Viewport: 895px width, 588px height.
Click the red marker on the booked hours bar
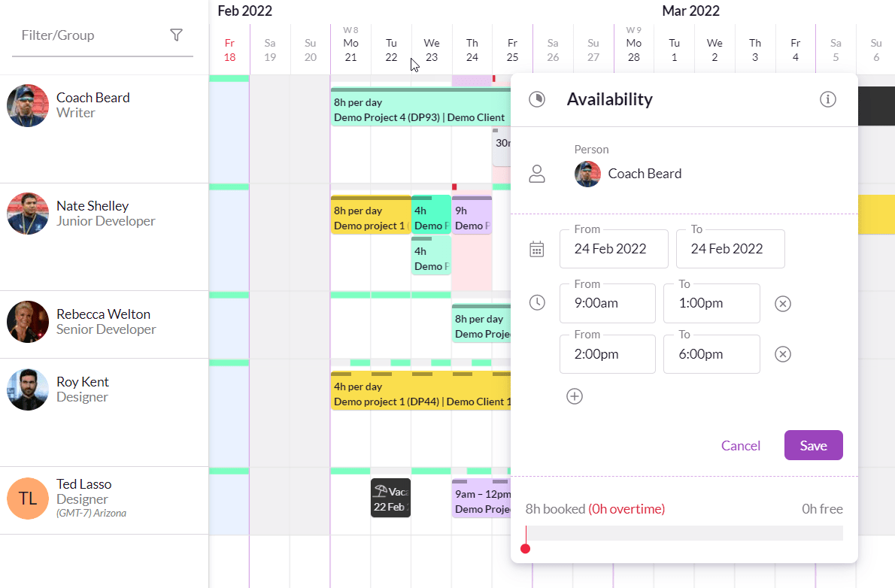coord(526,549)
